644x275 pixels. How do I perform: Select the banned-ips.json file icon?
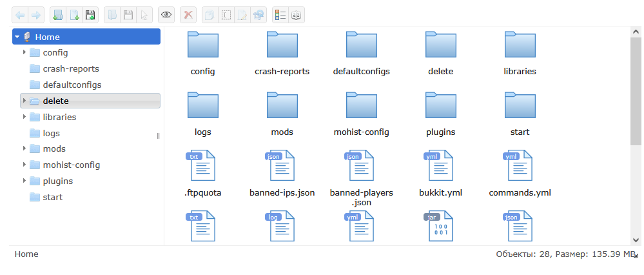click(280, 166)
